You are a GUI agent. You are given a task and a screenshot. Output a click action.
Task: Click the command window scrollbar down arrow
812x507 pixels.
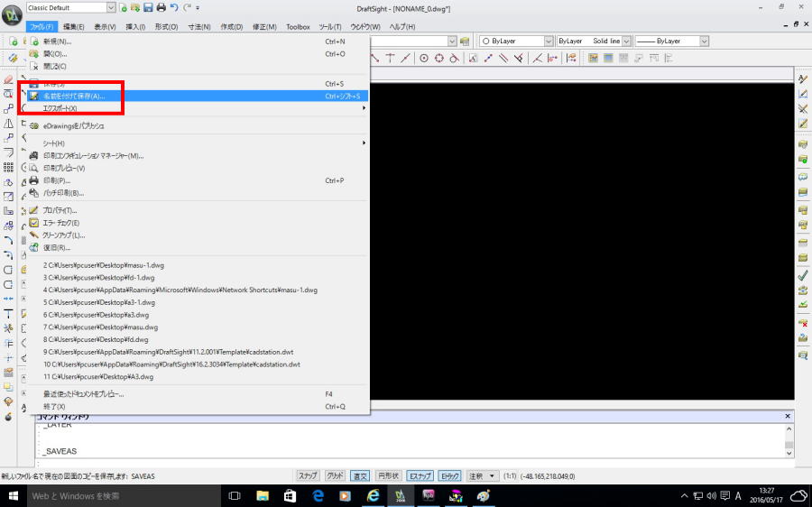coord(789,453)
